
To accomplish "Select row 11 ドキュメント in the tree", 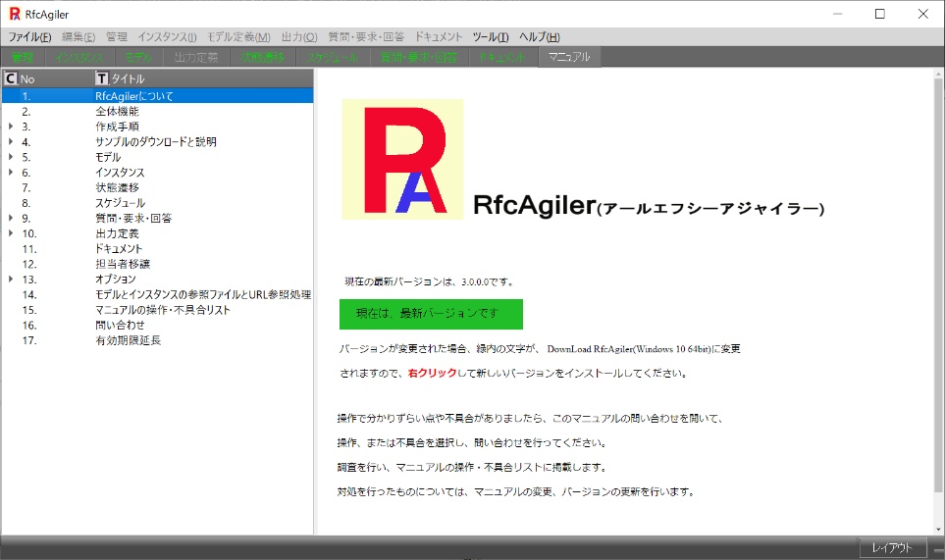I will click(157, 249).
